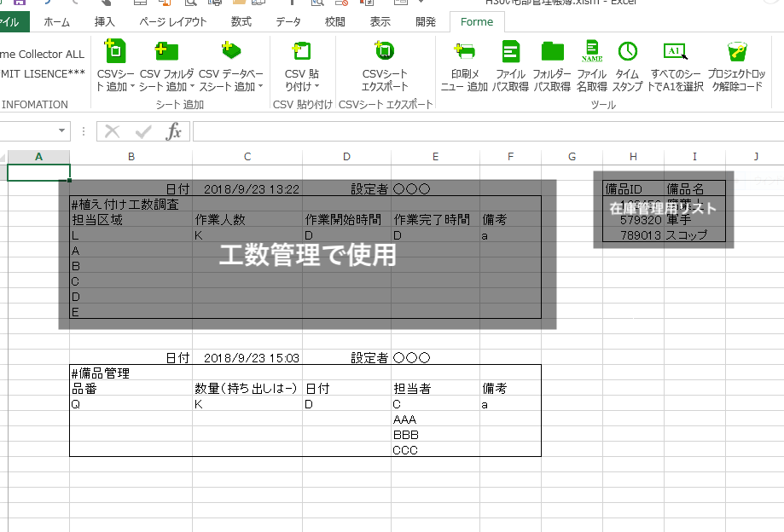Select column A header
784x532 pixels.
point(38,157)
